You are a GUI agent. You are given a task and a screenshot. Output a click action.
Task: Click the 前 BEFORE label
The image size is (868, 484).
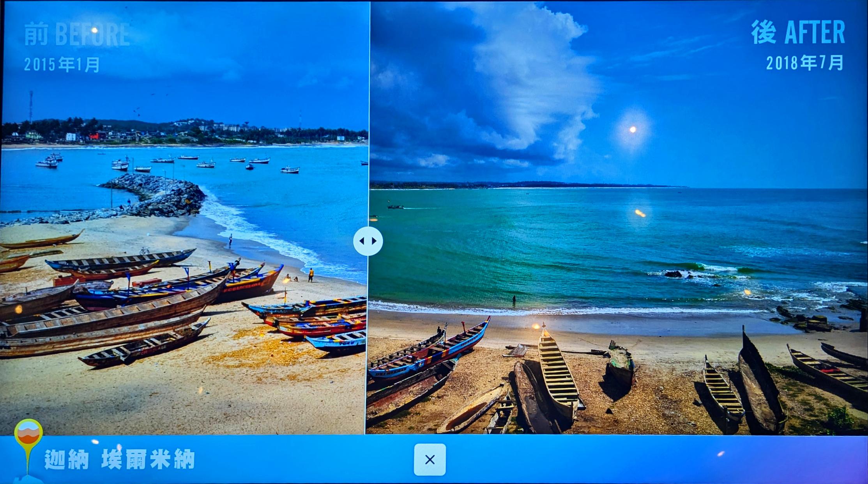click(77, 34)
